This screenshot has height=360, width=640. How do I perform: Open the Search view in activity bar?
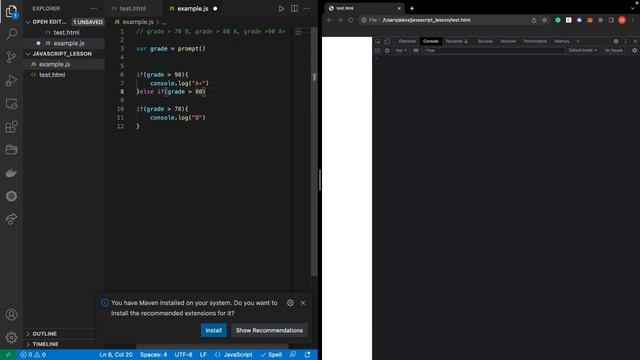[x=11, y=34]
